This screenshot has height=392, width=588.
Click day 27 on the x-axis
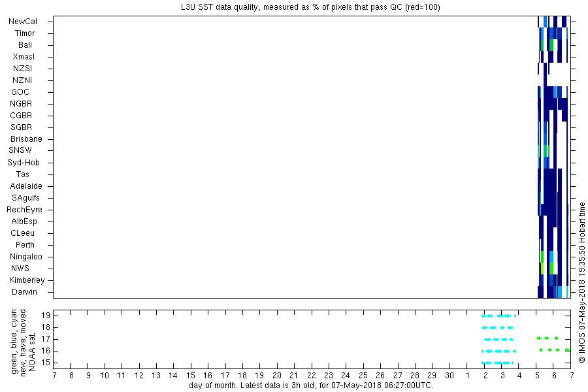click(x=397, y=376)
